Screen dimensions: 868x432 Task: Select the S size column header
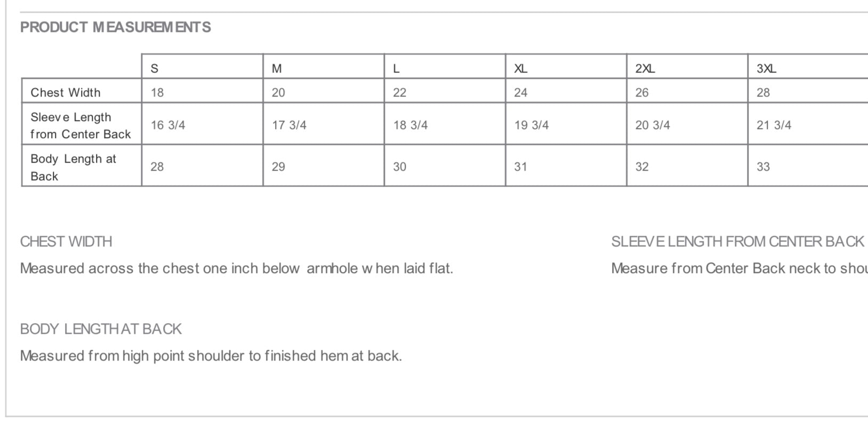point(155,68)
